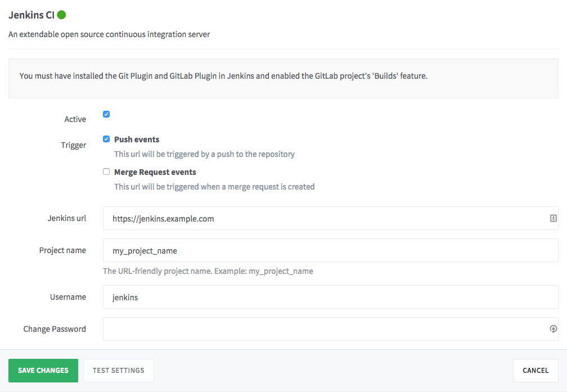Enable the Merge Request events trigger
Viewport: 567px width, 392px height.
point(106,171)
